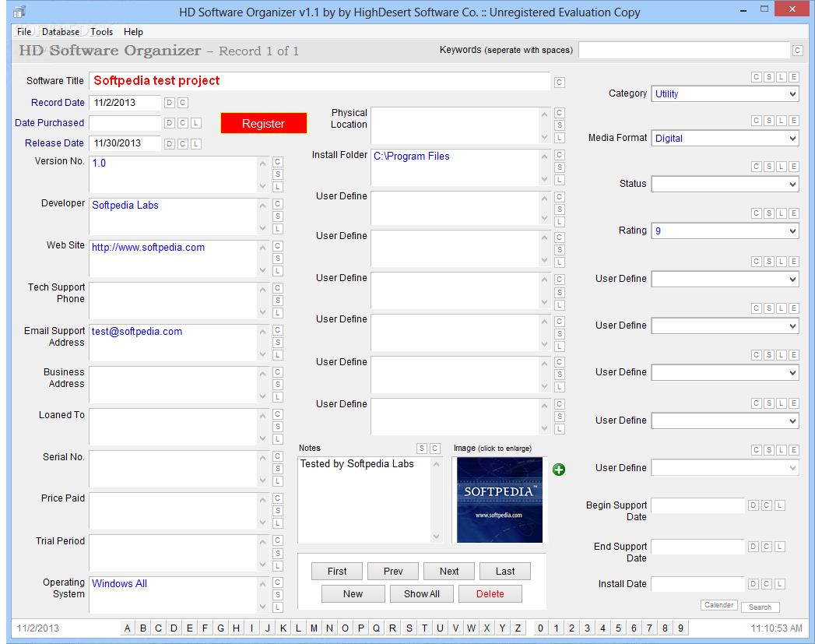Viewport: 815px width, 644px height.
Task: Click the Software Title text field
Action: [319, 81]
